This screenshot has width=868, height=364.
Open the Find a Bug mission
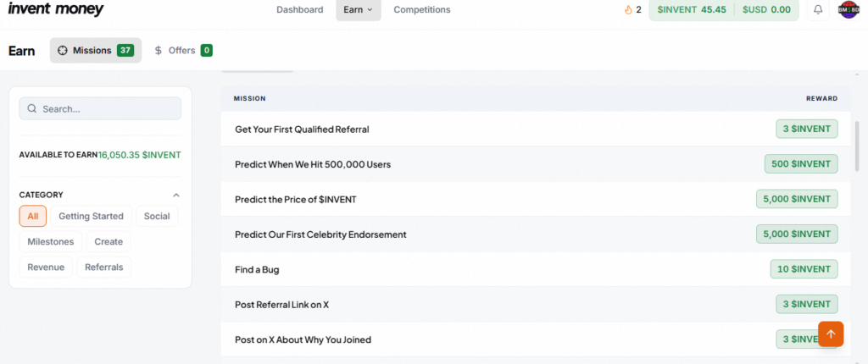[257, 269]
